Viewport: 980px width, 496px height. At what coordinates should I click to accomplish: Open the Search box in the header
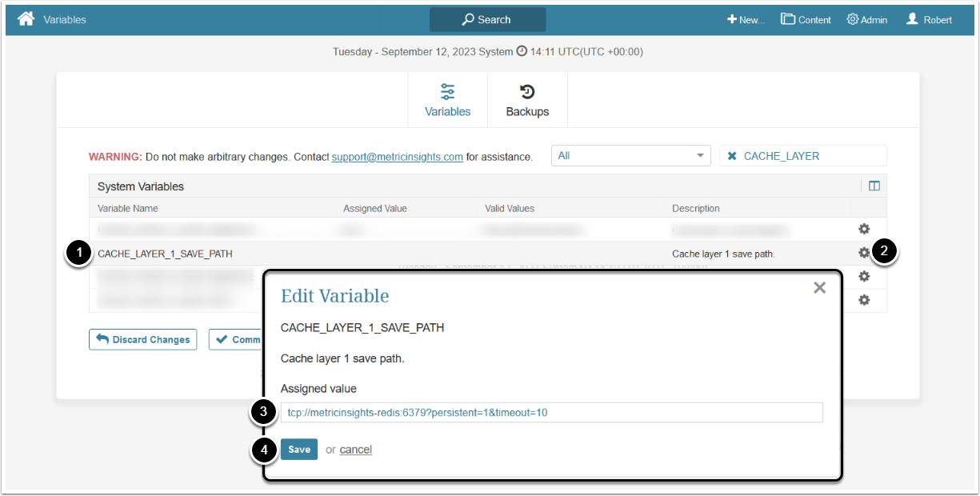click(x=487, y=19)
